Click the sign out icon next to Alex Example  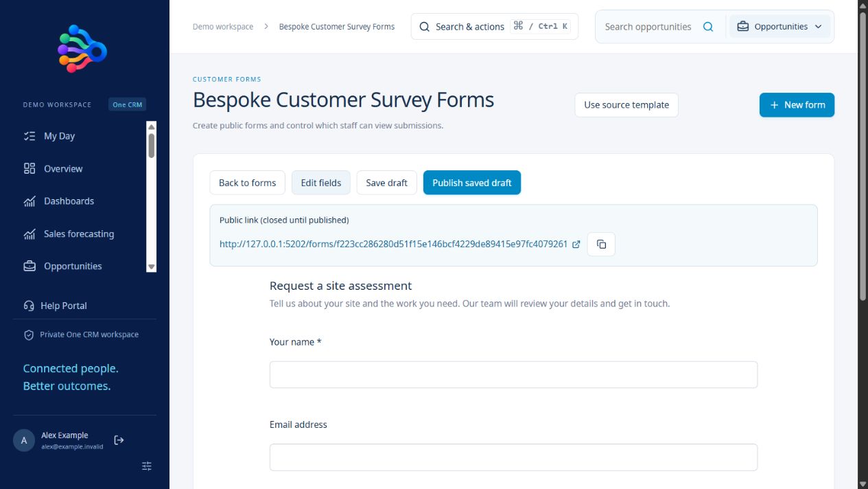(119, 440)
